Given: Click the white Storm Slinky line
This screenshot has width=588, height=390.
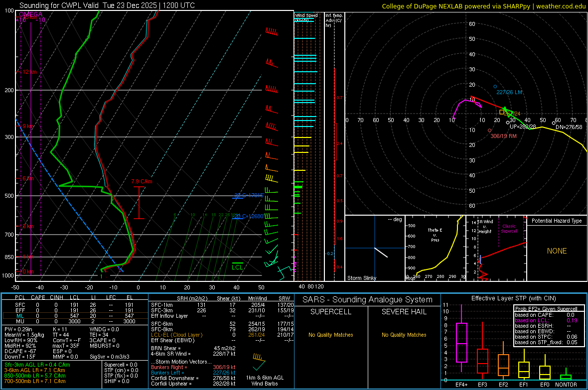Looking at the screenshot, I should (381, 253).
